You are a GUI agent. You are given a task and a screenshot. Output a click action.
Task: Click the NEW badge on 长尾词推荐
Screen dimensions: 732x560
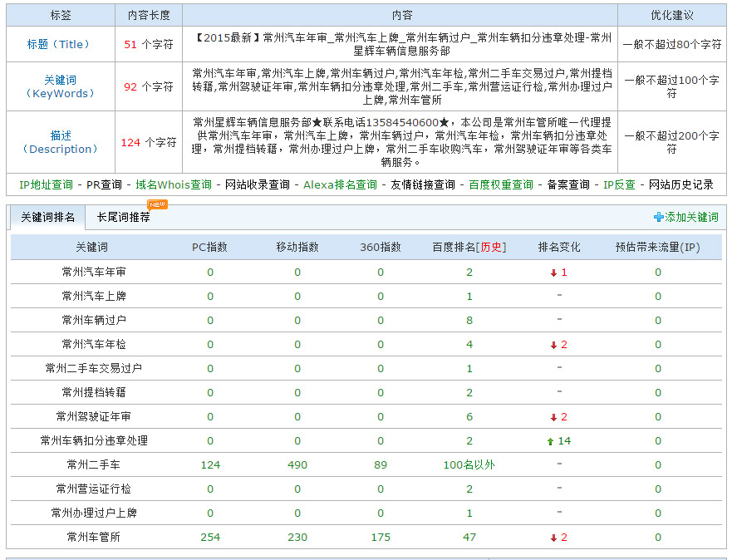(x=157, y=204)
